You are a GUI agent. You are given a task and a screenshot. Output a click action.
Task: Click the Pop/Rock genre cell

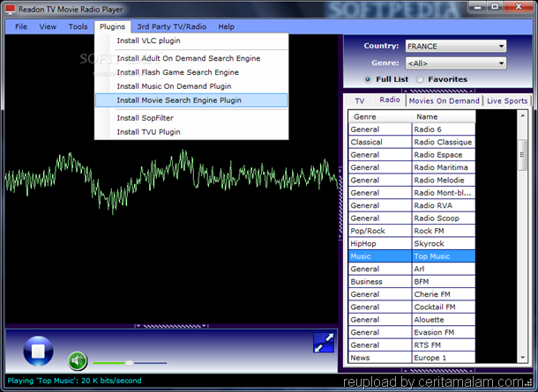[380, 231]
